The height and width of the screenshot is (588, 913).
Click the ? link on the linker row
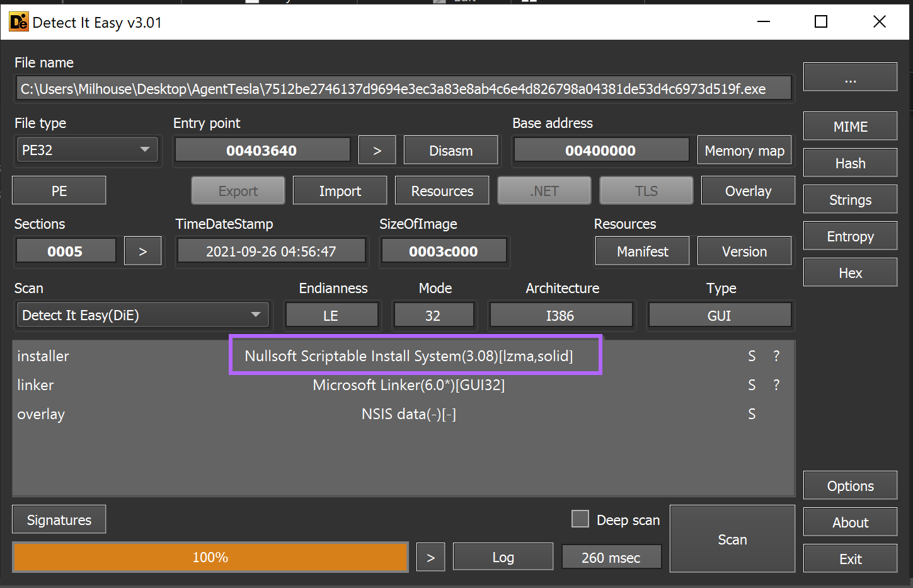[776, 384]
